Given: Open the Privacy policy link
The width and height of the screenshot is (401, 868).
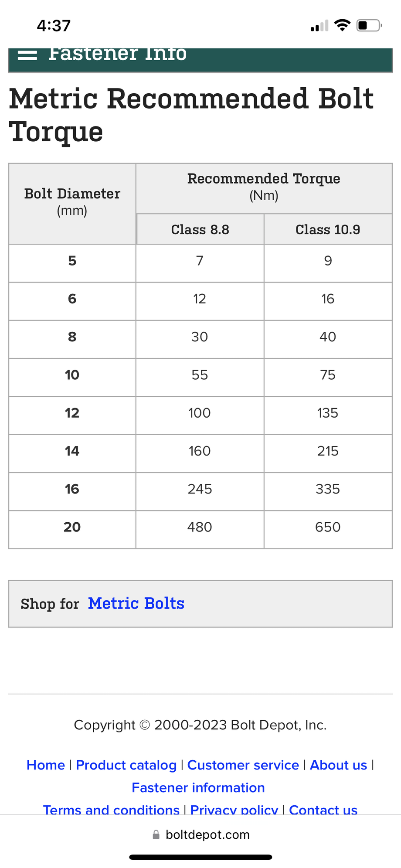Looking at the screenshot, I should pos(234,810).
